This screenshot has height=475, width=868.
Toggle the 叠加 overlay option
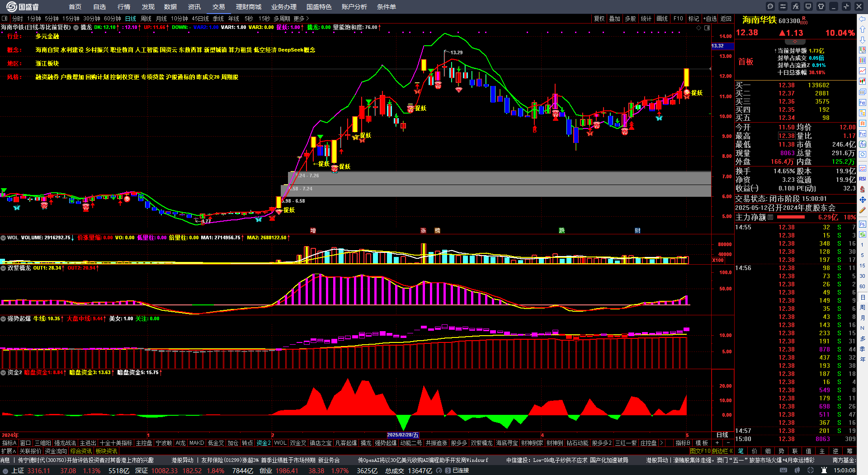(614, 19)
